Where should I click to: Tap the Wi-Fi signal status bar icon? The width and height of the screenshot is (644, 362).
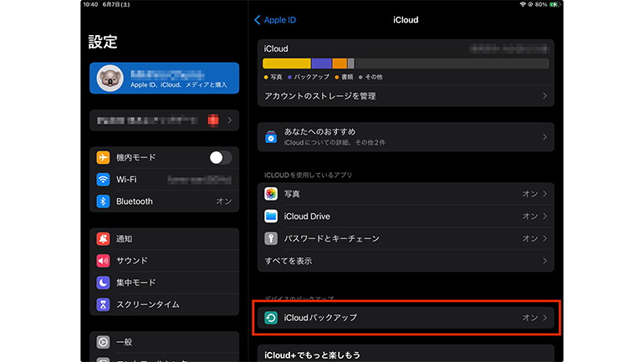523,4
